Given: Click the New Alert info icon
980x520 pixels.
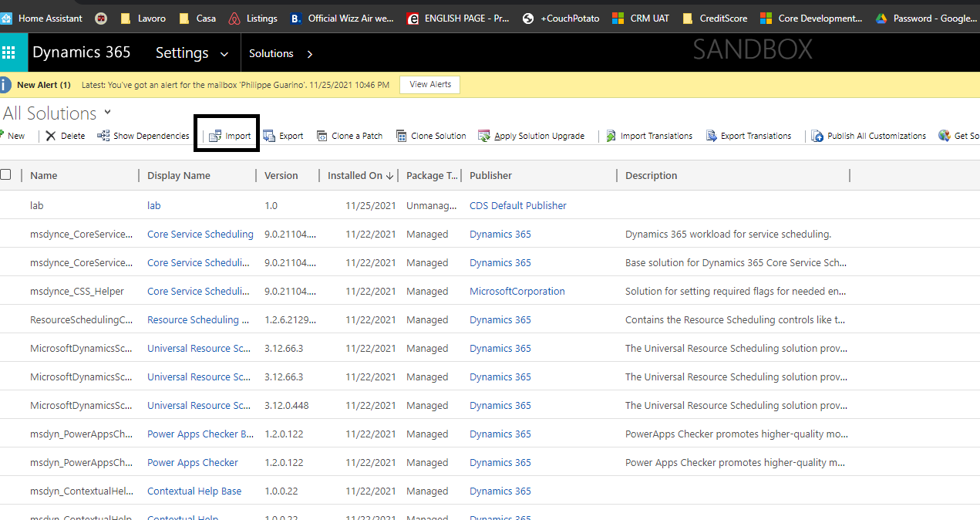Looking at the screenshot, I should tap(4, 84).
